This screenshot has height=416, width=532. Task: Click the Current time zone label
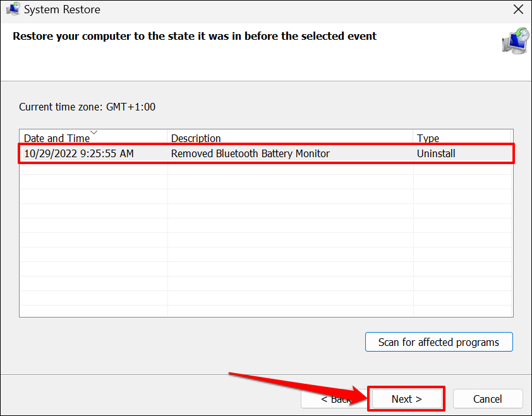pyautogui.click(x=87, y=107)
